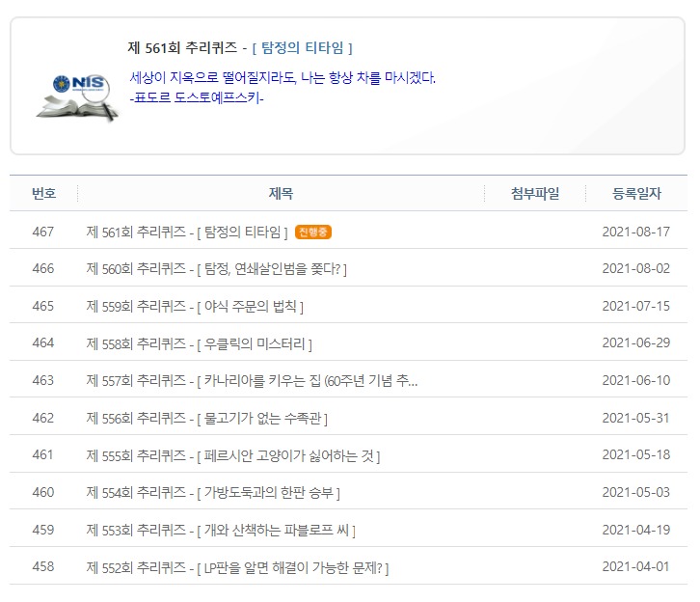This screenshot has width=700, height=602.
Task: Open quiz 559 야식 주문의 법칙
Action: (x=195, y=307)
